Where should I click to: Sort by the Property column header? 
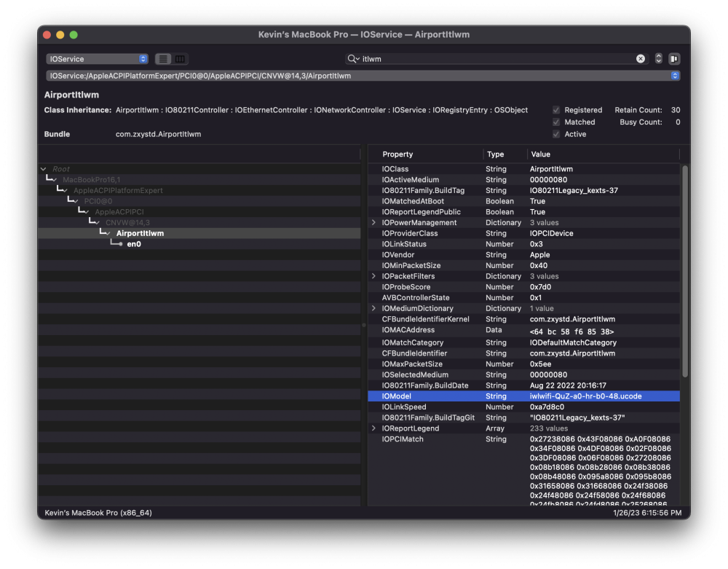tap(397, 154)
